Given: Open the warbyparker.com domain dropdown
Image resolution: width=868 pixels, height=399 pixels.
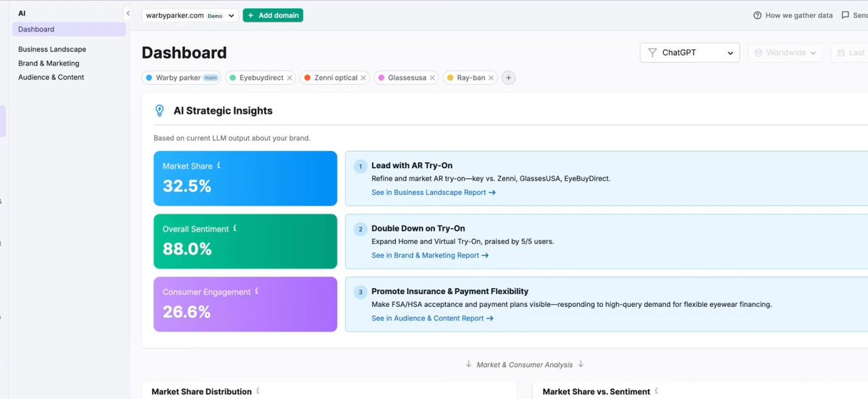Looking at the screenshot, I should (190, 15).
